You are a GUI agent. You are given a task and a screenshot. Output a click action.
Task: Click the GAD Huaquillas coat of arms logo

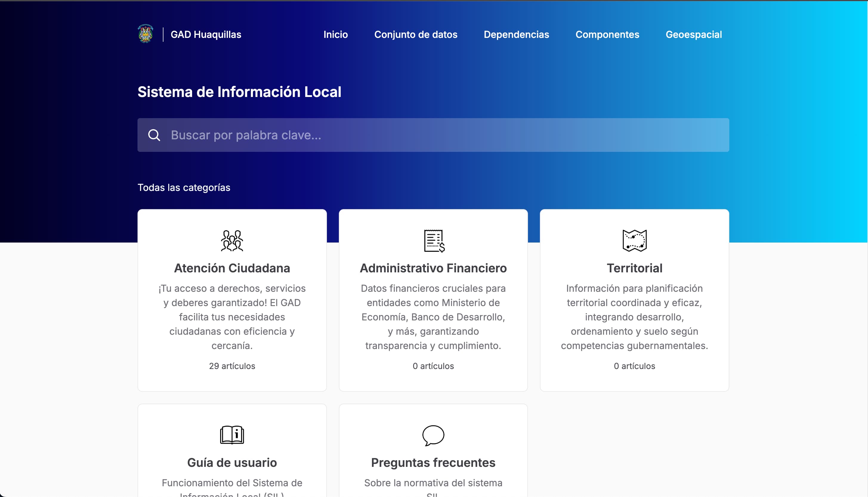click(x=145, y=34)
